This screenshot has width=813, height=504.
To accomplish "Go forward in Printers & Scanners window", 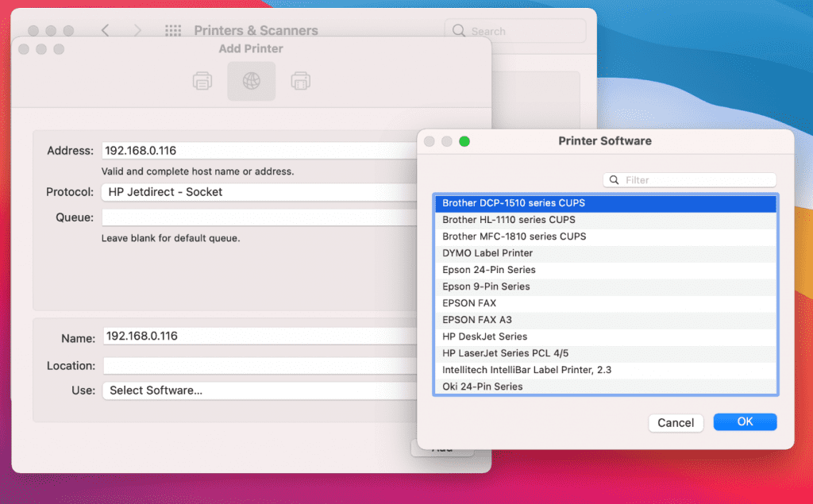I will (137, 31).
